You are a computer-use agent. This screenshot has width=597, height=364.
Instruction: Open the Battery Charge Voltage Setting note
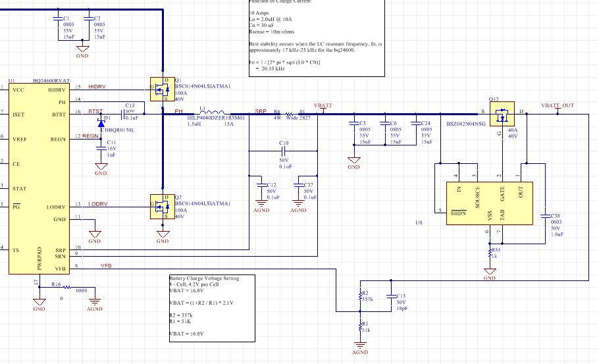[x=212, y=309]
